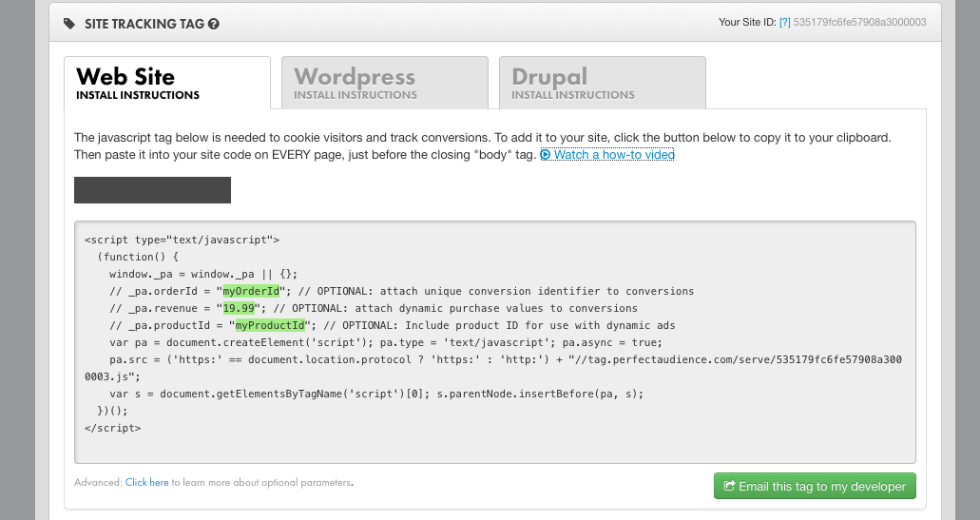Click the dark copy-to-clipboard button above the code
980x520 pixels.
coord(152,190)
